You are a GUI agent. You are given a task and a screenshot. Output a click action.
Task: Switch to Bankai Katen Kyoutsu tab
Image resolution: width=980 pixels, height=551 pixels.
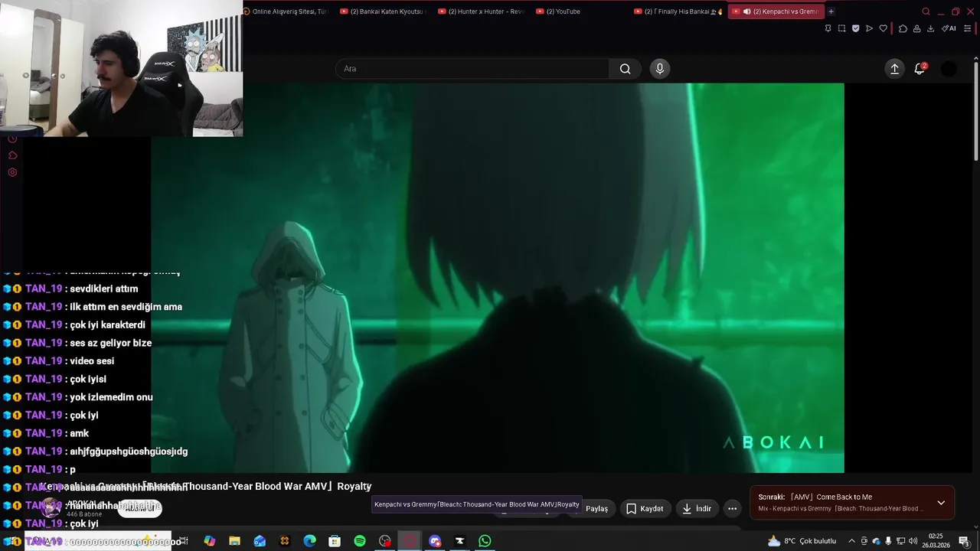383,11
